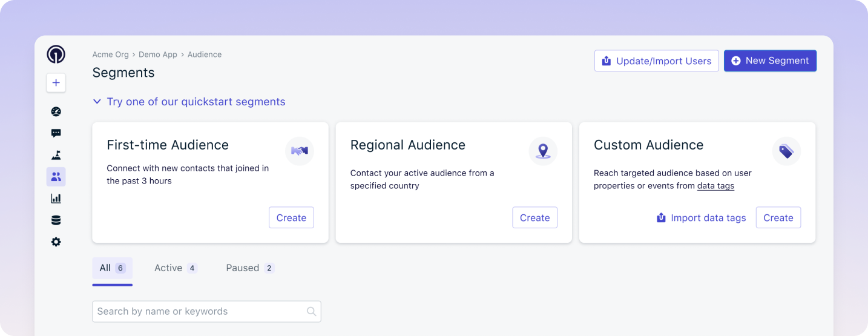868x336 pixels.
Task: Click the OneSignal logo in sidebar
Action: (x=56, y=54)
